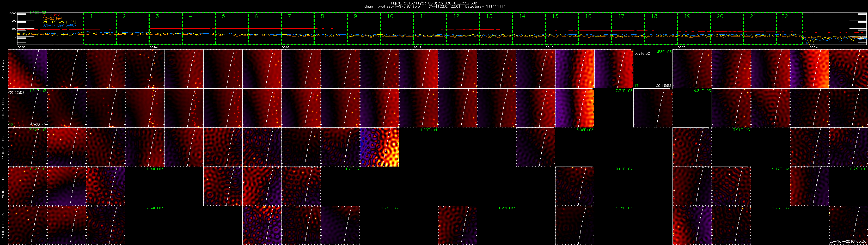This screenshot has height=245, width=868.
Task: Click the '00:23:40' timestamp in image panel
Action: (x=38, y=125)
